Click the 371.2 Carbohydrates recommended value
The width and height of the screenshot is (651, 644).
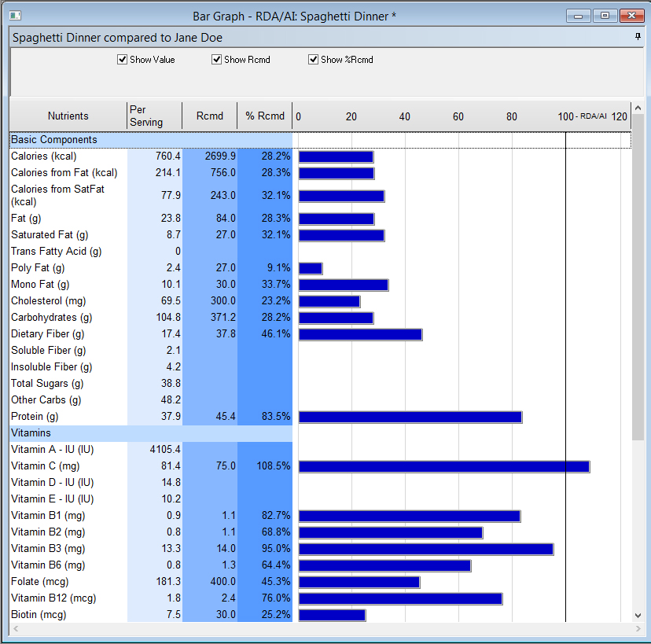[x=223, y=318]
